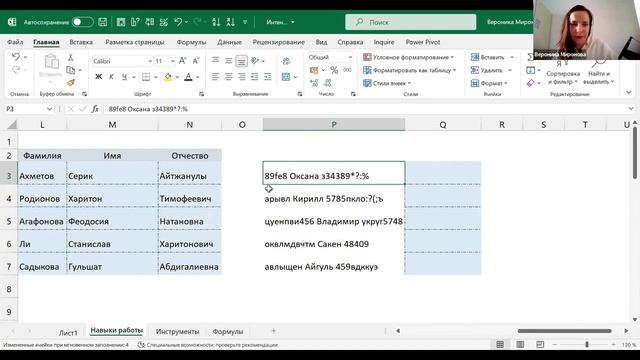Open the Calibri font name dropdown
Image resolution: width=640 pixels, height=360 pixels.
coord(150,61)
